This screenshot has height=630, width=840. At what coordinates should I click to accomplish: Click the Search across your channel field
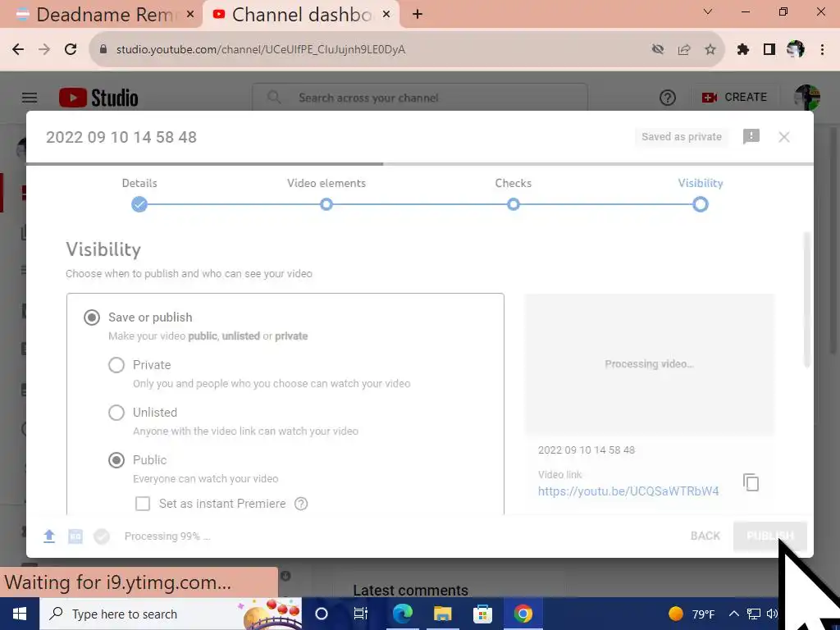[x=420, y=98]
